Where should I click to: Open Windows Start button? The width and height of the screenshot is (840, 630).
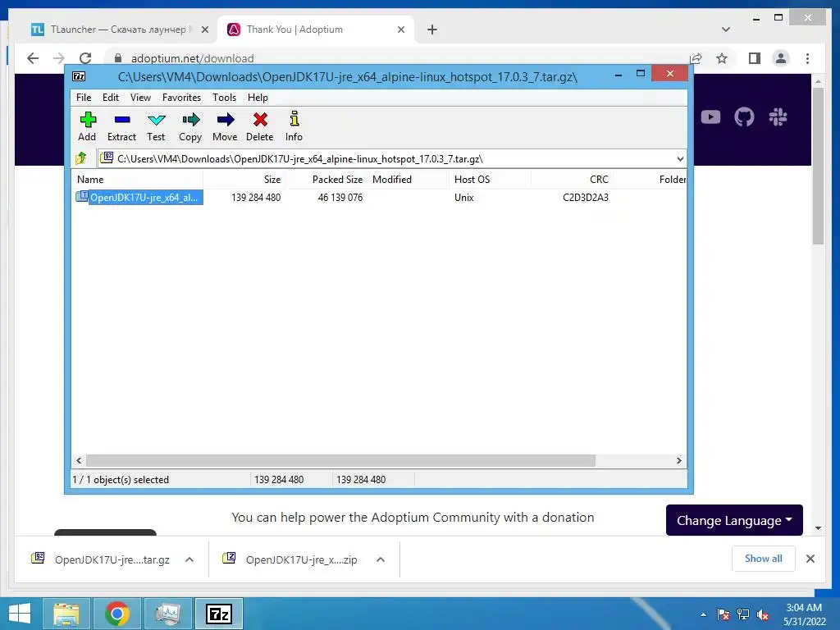coord(20,614)
